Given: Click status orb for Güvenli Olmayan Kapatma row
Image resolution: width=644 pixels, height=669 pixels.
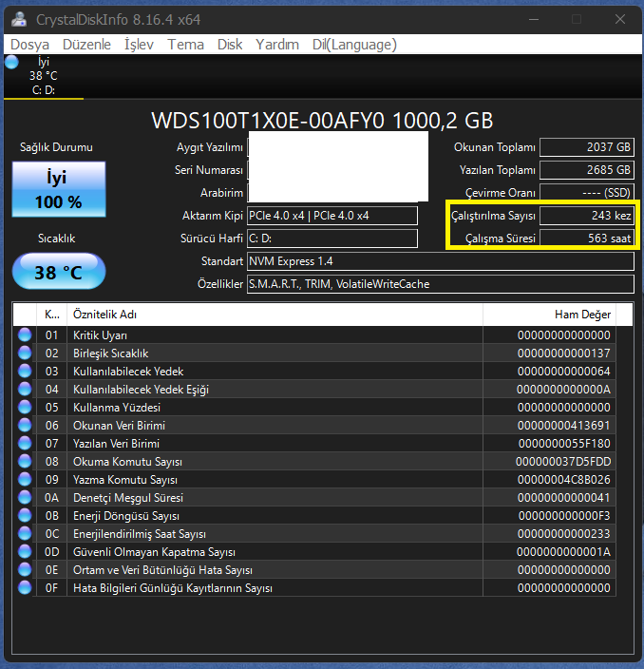Looking at the screenshot, I should point(25,552).
